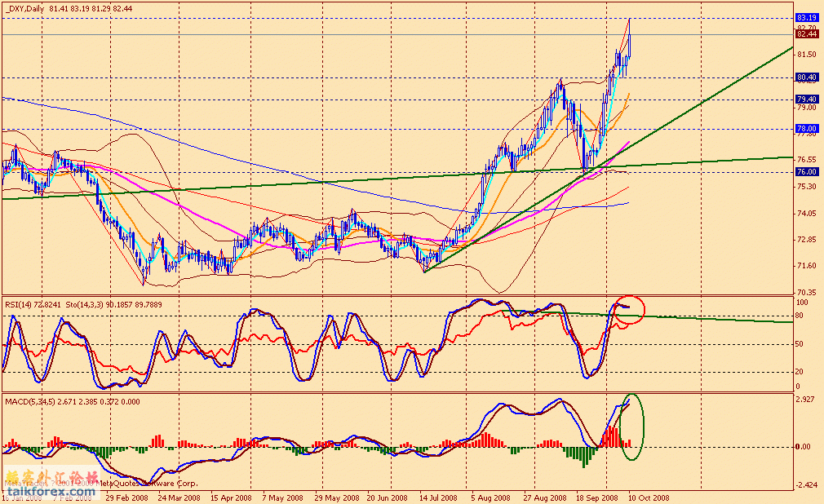Click the 18 Sep 2008 date label
The image size is (824, 504).
597,497
